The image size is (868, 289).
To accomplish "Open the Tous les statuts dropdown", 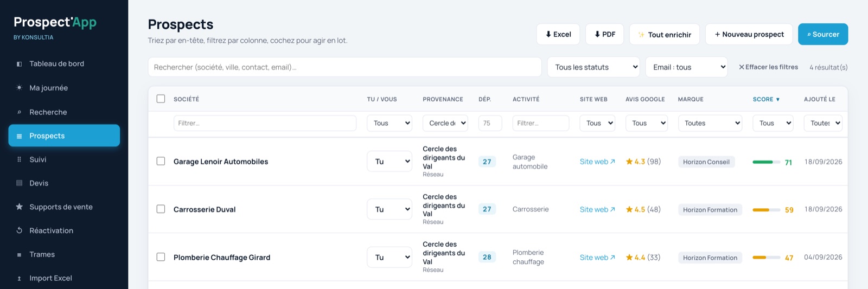I will [593, 67].
